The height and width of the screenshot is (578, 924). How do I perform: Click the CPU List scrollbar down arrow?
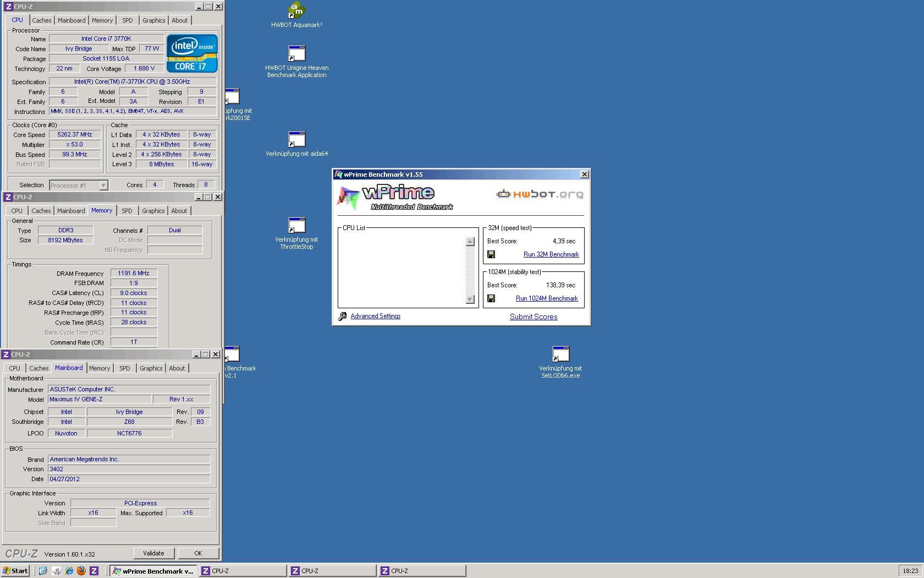[470, 299]
